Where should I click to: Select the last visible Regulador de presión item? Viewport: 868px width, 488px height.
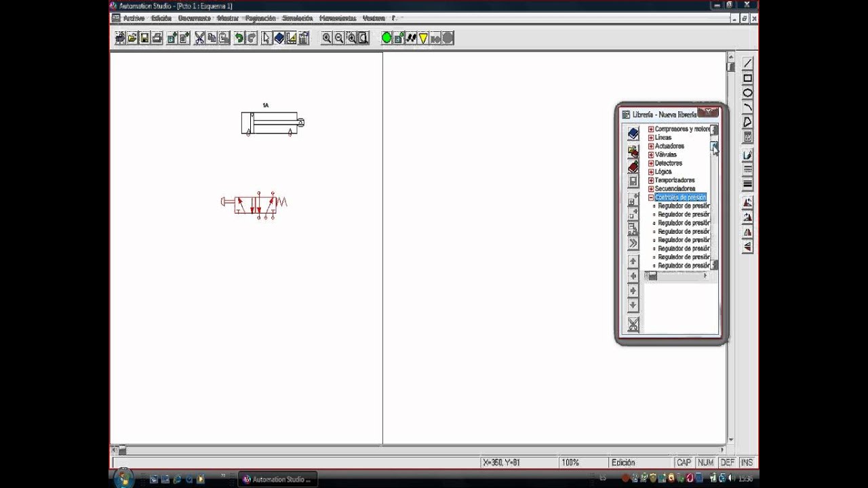(x=684, y=266)
